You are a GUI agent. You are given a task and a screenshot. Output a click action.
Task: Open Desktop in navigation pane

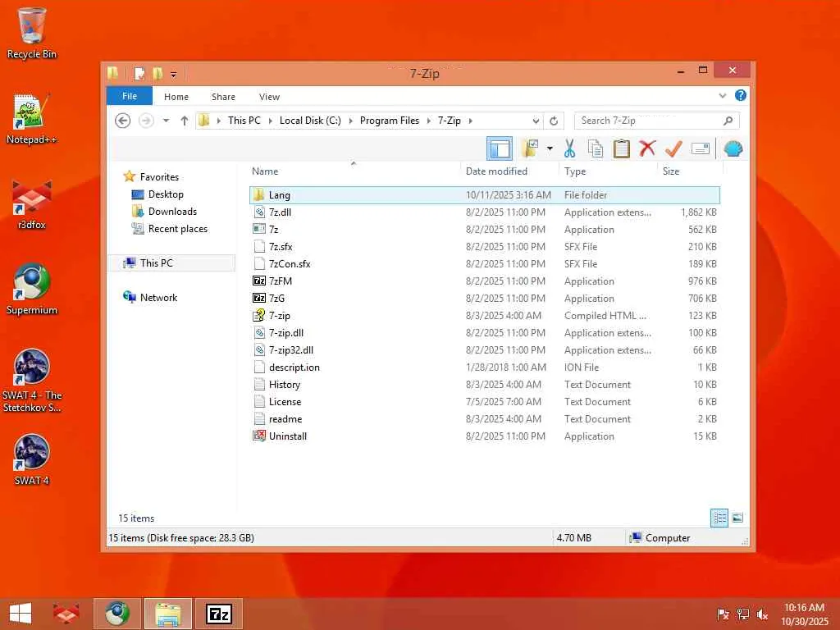click(157, 194)
